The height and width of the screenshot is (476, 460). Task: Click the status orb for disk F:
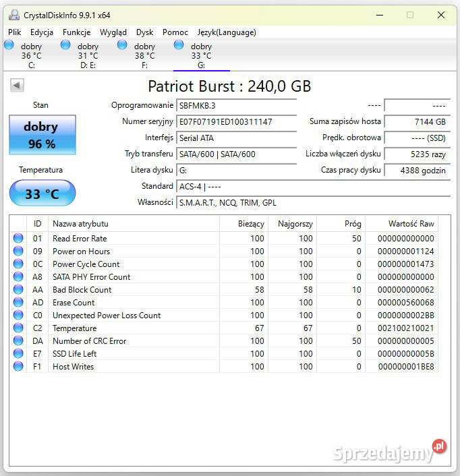click(122, 45)
